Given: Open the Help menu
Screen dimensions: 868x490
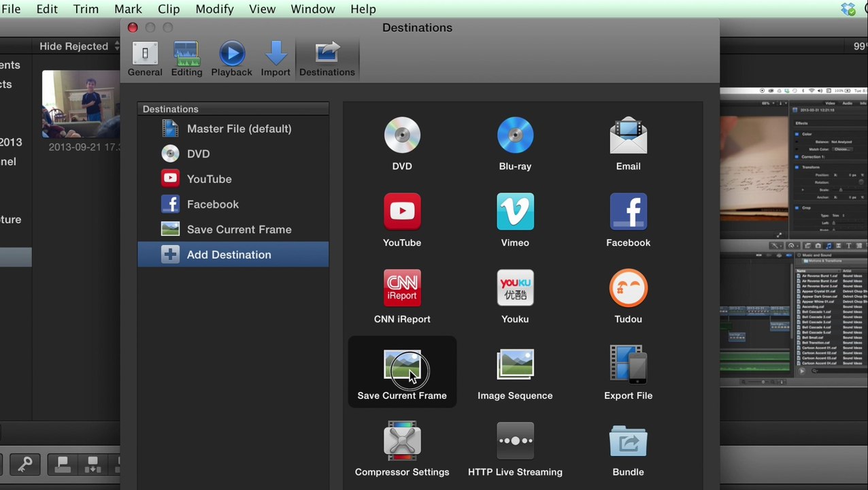Looking at the screenshot, I should (363, 9).
